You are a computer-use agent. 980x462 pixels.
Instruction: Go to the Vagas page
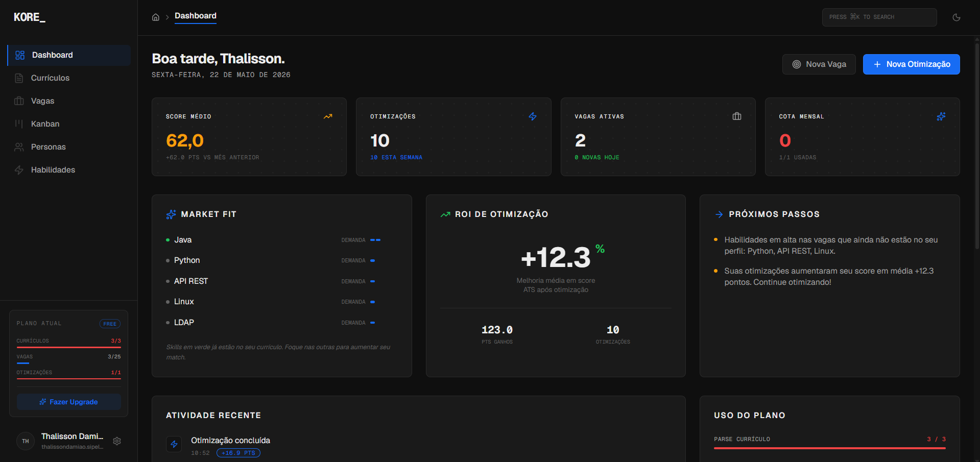tap(69, 101)
